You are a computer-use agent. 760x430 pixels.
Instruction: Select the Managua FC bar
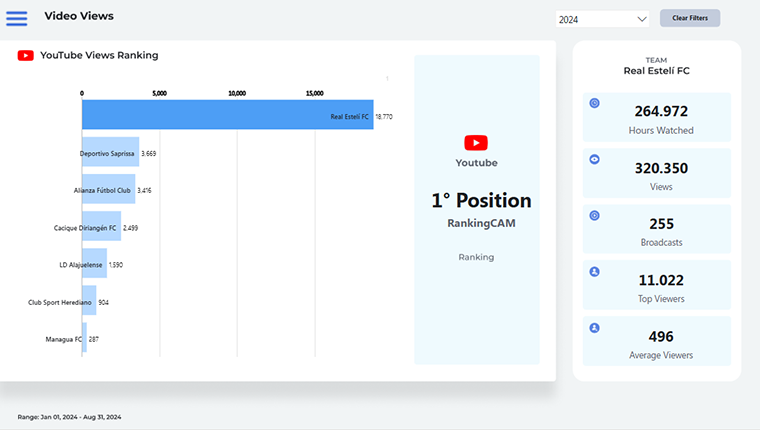[84, 337]
